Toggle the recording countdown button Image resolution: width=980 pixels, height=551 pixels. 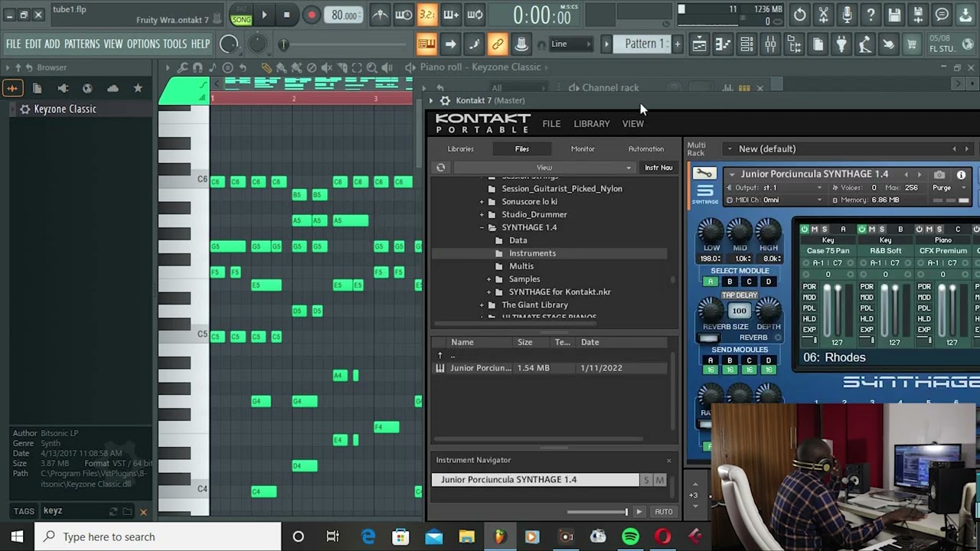[x=427, y=15]
